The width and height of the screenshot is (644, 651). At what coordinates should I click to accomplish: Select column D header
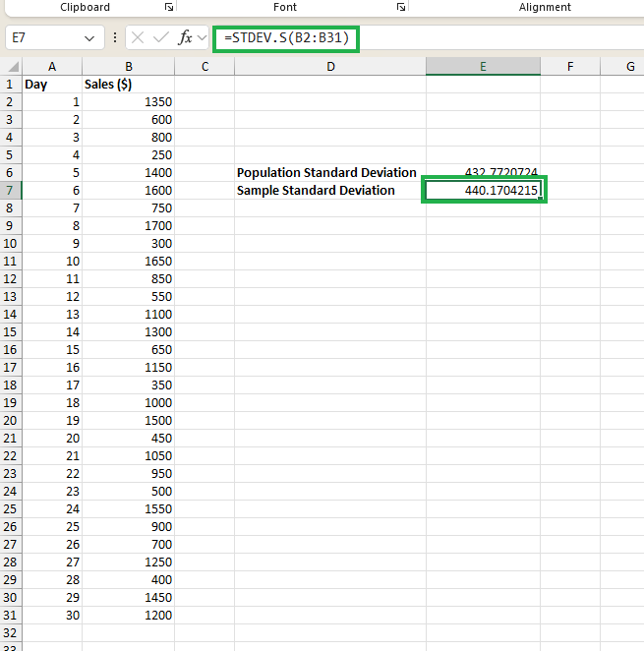click(330, 67)
